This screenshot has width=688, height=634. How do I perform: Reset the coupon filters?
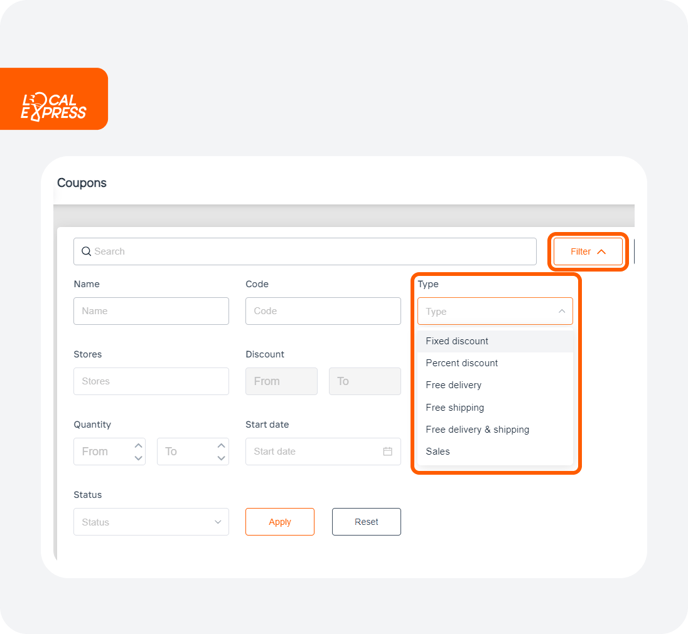[366, 522]
